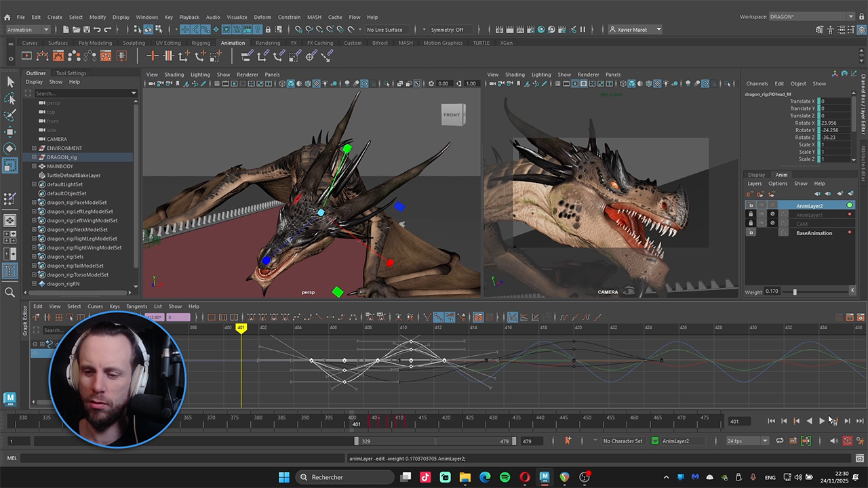Screen dimensions: 868x488
Task: Undo the last action from the toolbar
Action: click(x=97, y=29)
